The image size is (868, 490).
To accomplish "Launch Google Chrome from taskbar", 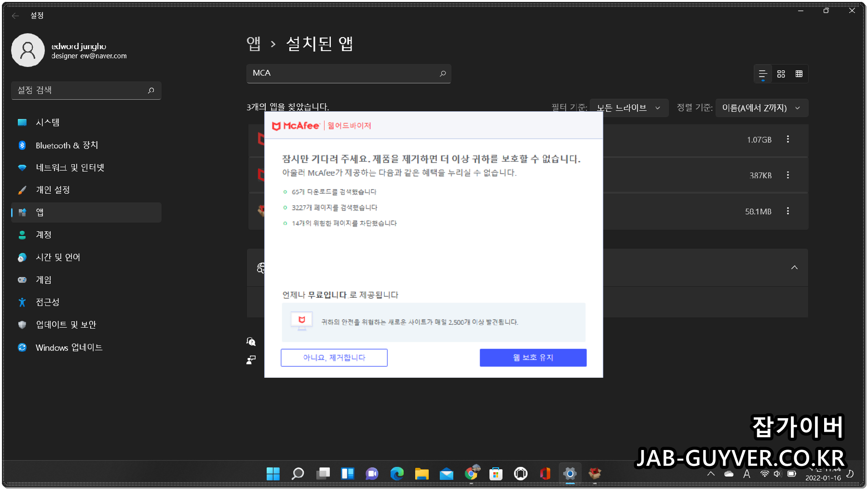I will pos(472,474).
